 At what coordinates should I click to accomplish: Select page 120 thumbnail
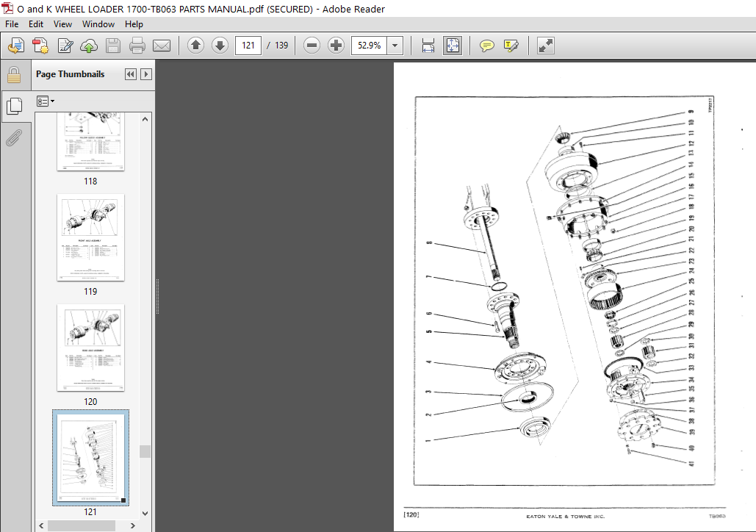pyautogui.click(x=90, y=348)
